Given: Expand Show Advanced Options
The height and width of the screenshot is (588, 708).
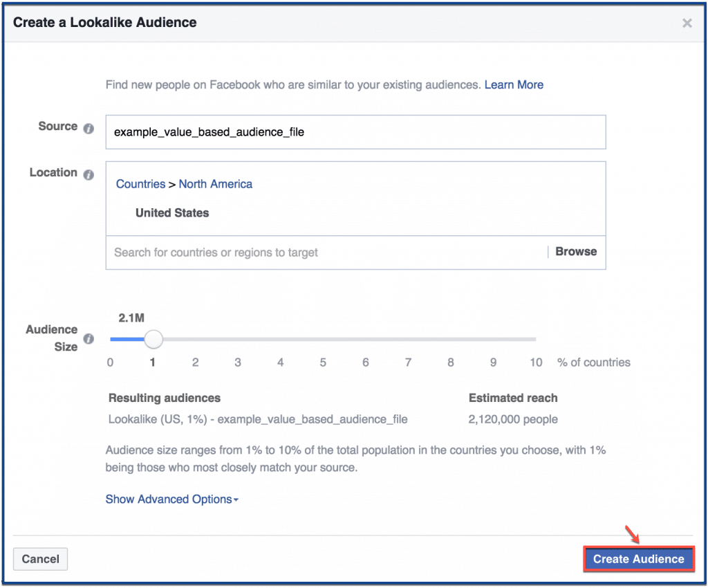Looking at the screenshot, I should [x=171, y=499].
